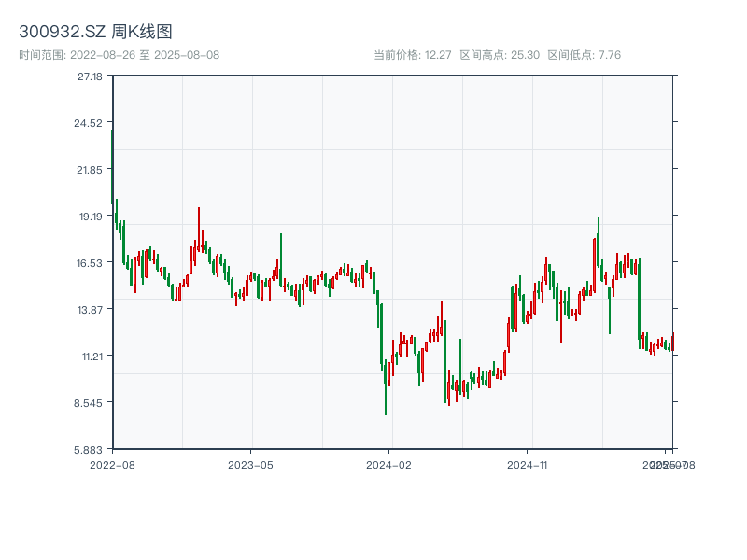The height and width of the screenshot is (560, 747).
Task: Click the tallest candle at chart start
Action: [112, 165]
